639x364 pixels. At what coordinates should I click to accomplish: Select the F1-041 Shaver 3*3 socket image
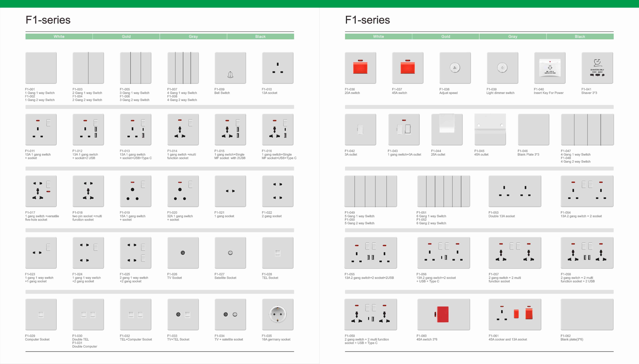pos(597,68)
